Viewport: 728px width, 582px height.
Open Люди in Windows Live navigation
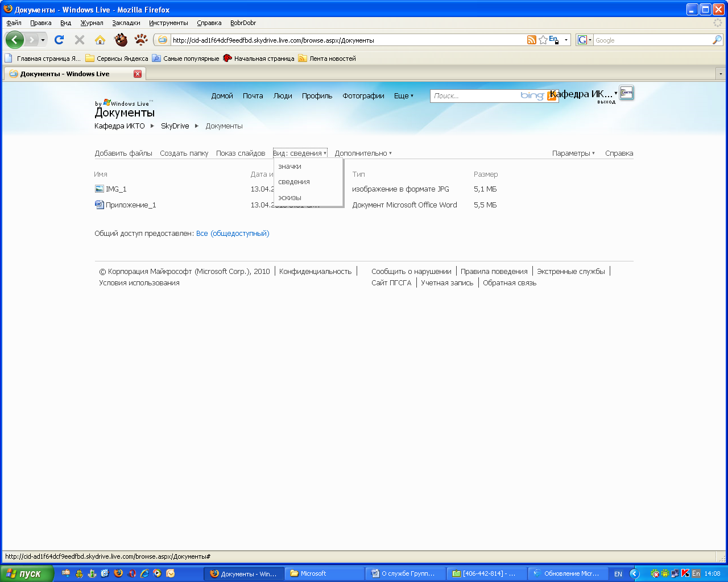point(283,96)
